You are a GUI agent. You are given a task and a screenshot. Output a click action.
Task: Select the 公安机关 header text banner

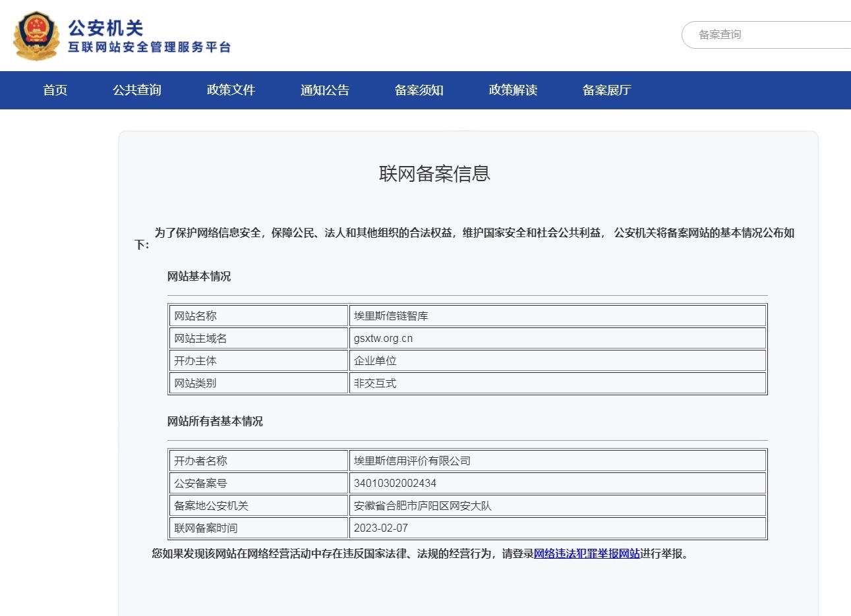pyautogui.click(x=105, y=28)
